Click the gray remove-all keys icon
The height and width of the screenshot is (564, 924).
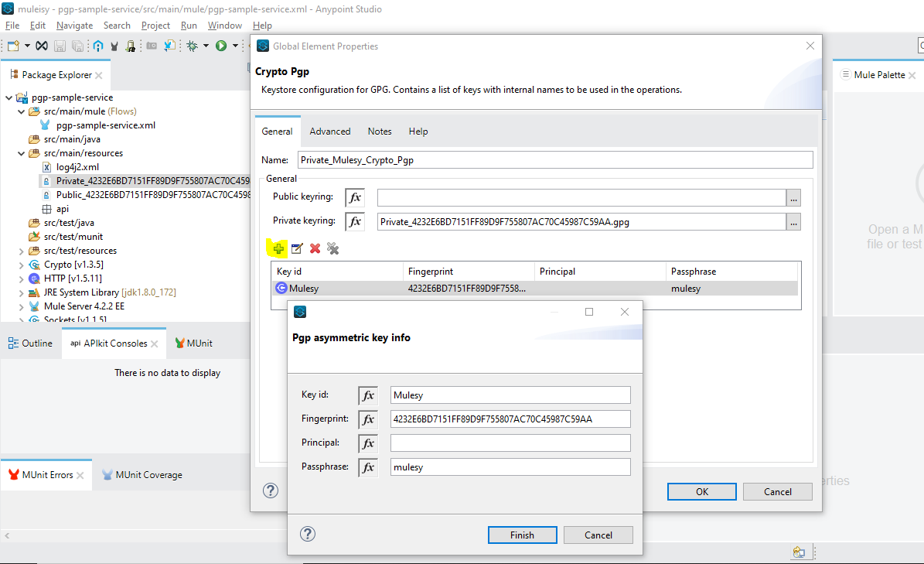(333, 248)
